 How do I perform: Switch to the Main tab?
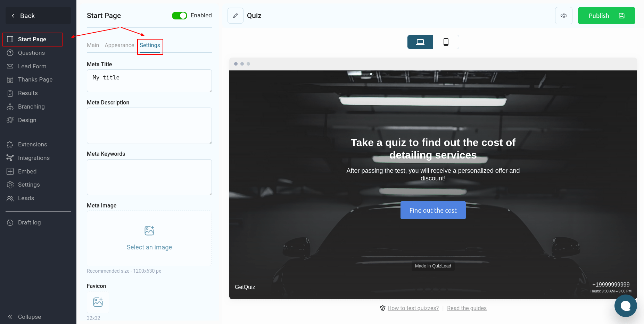coord(93,45)
